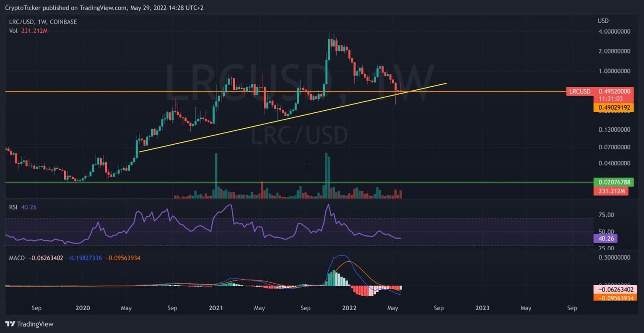Click the 2023 label on time axis
644x333 pixels.
pyautogui.click(x=482, y=308)
